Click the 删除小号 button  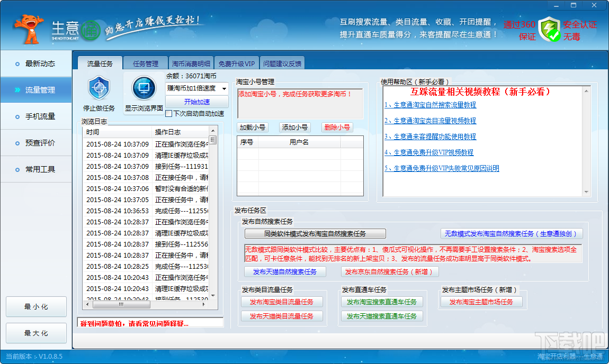point(337,128)
